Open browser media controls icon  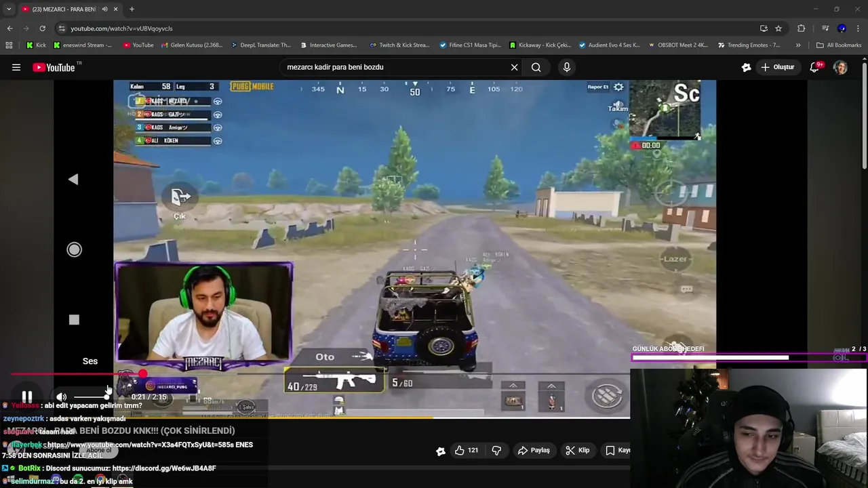coord(825,28)
